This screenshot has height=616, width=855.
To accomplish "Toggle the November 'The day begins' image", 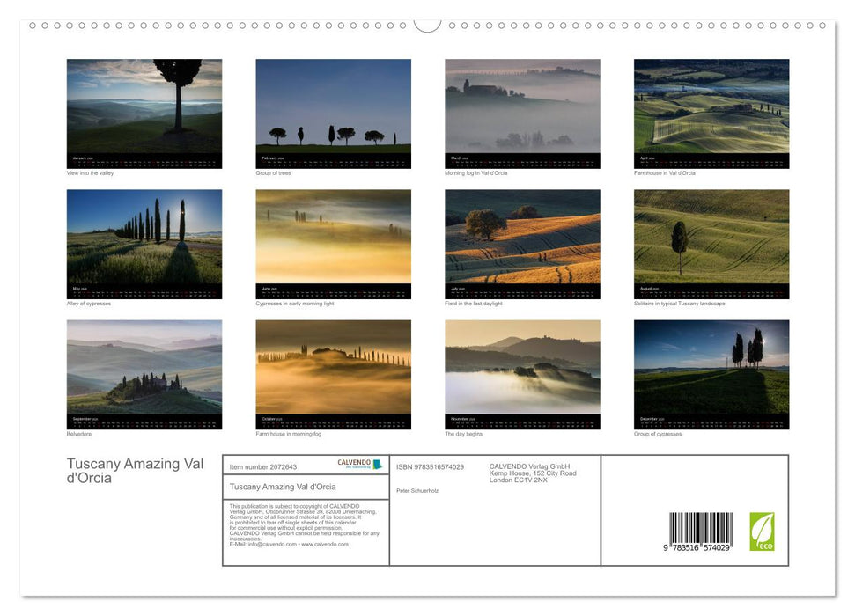I will 521,374.
